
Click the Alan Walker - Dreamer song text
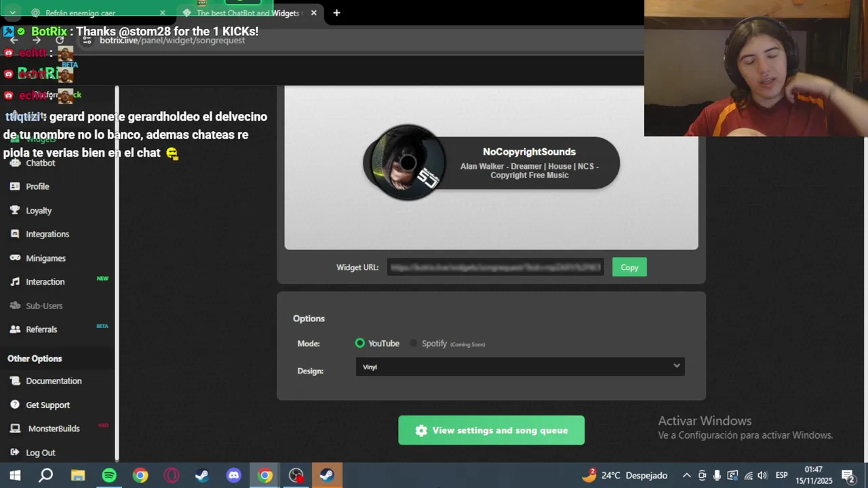529,171
